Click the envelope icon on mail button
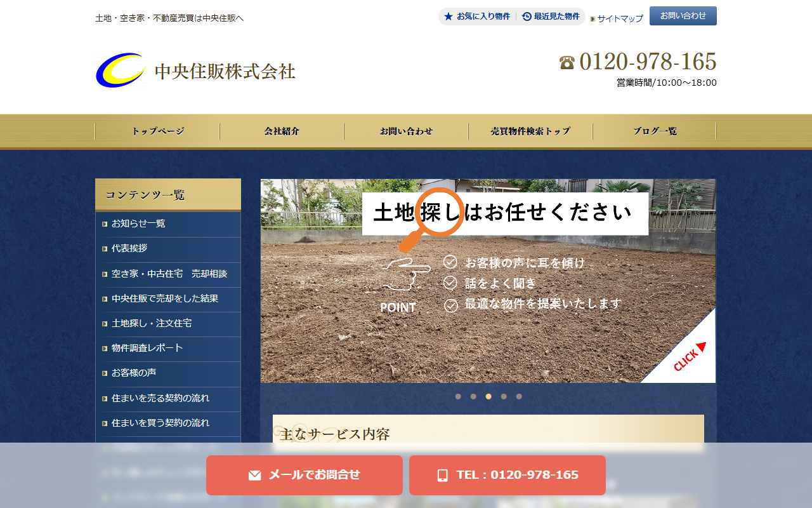 [255, 475]
